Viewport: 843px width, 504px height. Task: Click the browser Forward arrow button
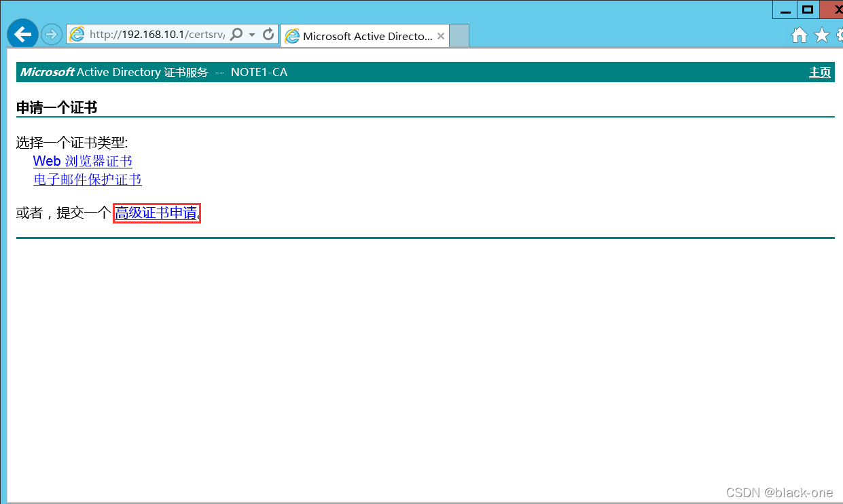click(52, 34)
